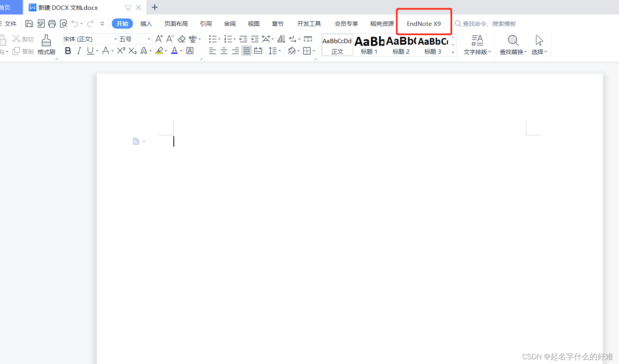Screen dimensions: 619x364
Task: Click the Tab Stops ruler icon
Action: pyautogui.click(x=308, y=39)
